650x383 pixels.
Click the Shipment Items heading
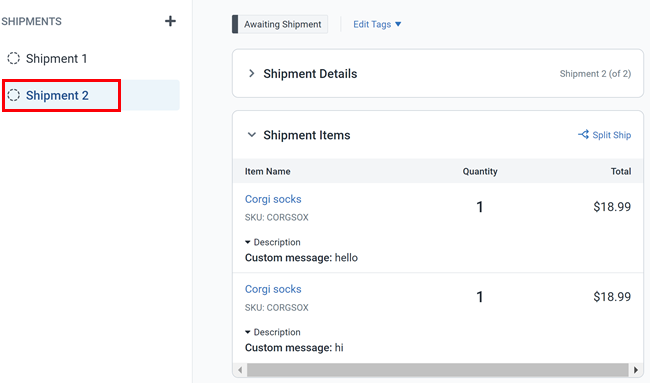pyautogui.click(x=307, y=135)
